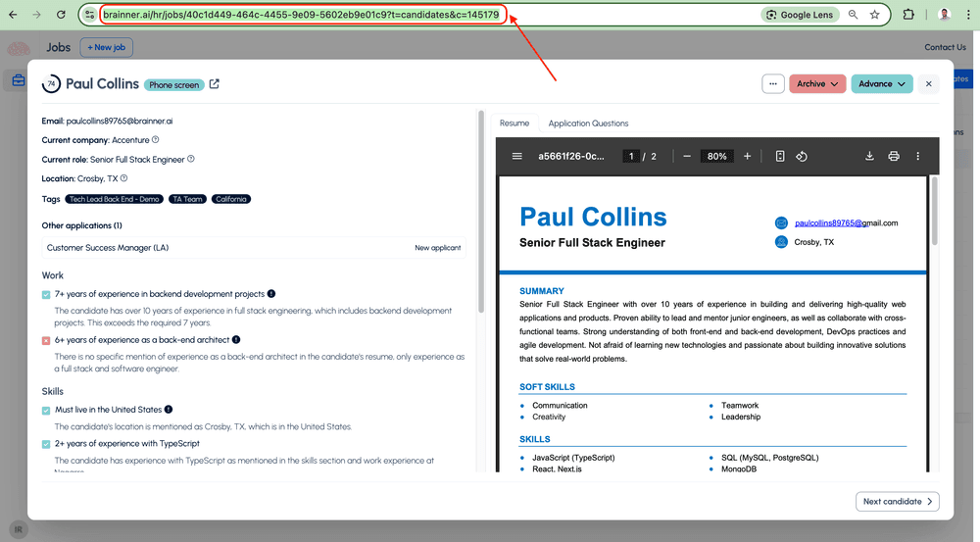Open Customer Success Manager (LA) application
The height and width of the screenshot is (542, 980).
pyautogui.click(x=108, y=248)
